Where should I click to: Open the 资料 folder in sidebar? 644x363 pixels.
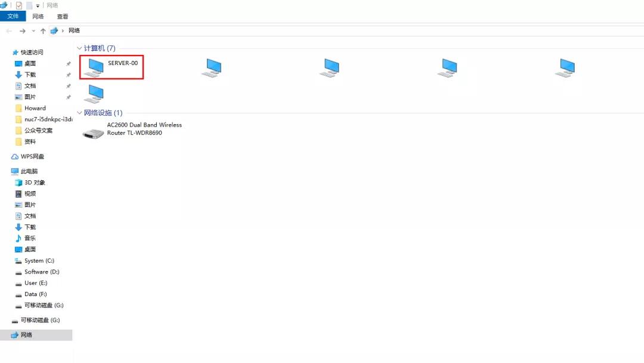[30, 141]
